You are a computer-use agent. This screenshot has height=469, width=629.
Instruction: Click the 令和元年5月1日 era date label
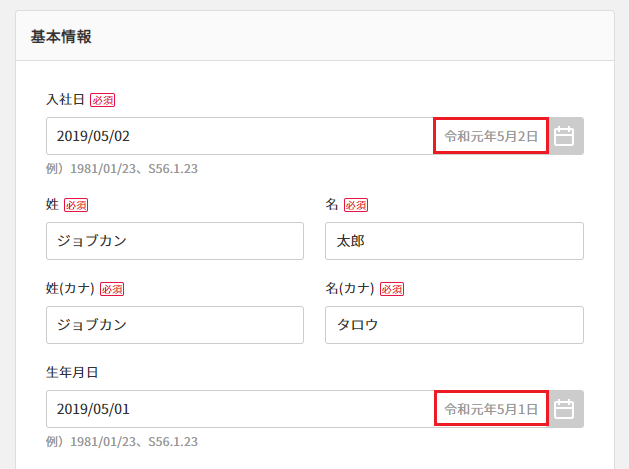pyautogui.click(x=491, y=409)
